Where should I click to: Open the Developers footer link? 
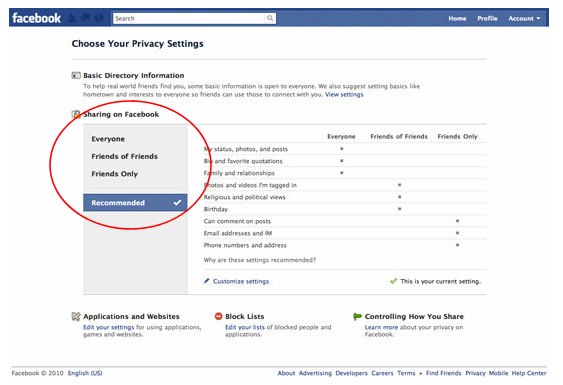click(x=352, y=373)
